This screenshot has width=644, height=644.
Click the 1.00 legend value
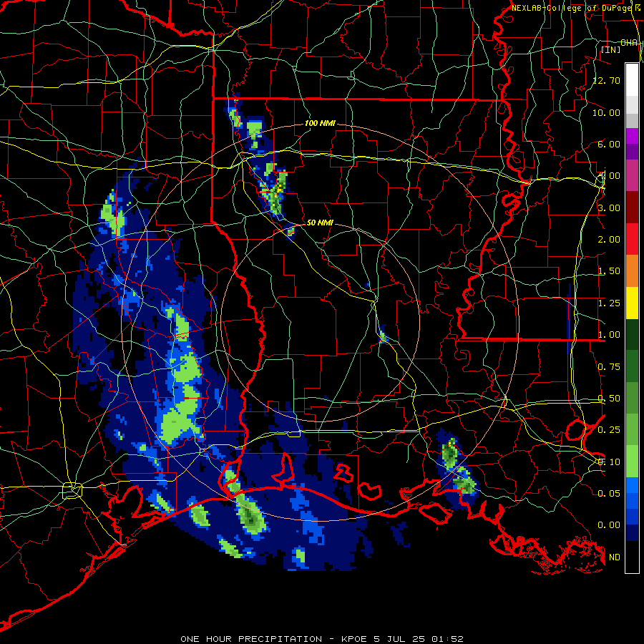pyautogui.click(x=609, y=335)
